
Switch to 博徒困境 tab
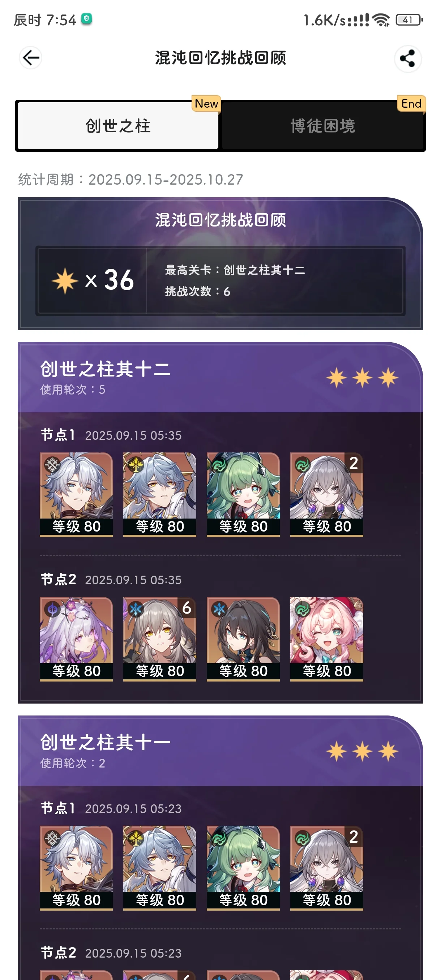tap(323, 125)
